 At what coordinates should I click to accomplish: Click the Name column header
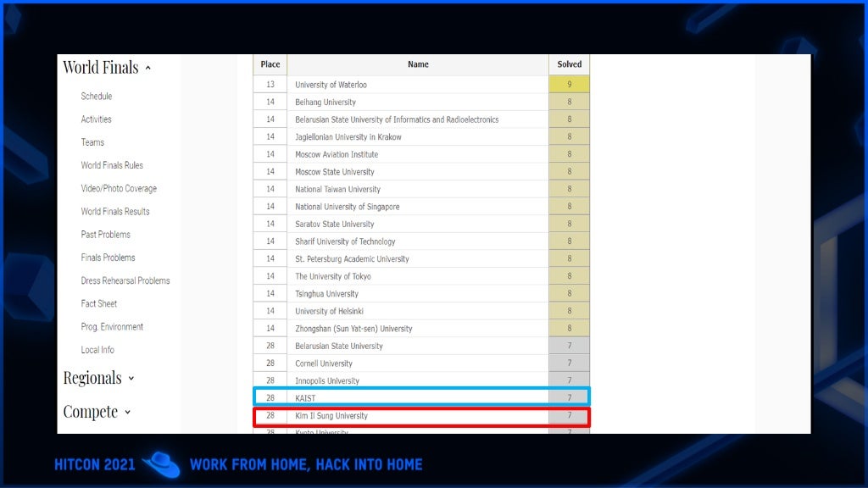[x=418, y=64]
